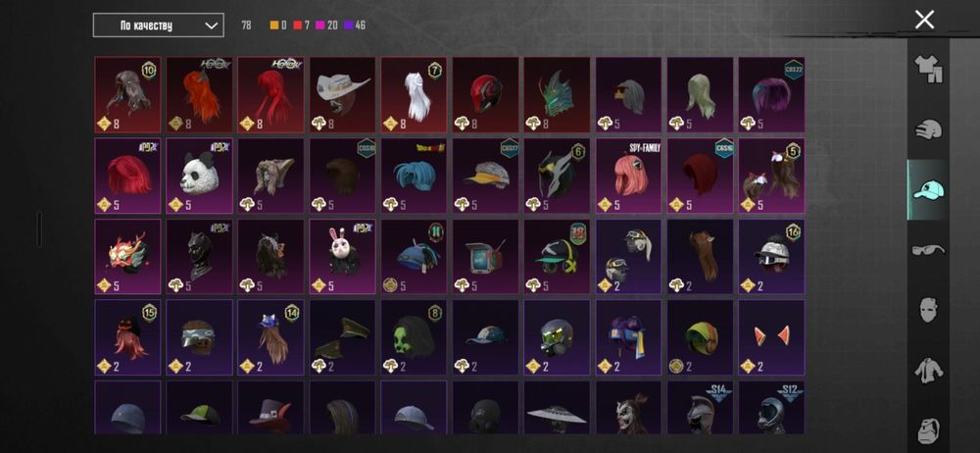
Task: Click the dropdown chevron arrow beside По качеству
Action: tap(212, 25)
